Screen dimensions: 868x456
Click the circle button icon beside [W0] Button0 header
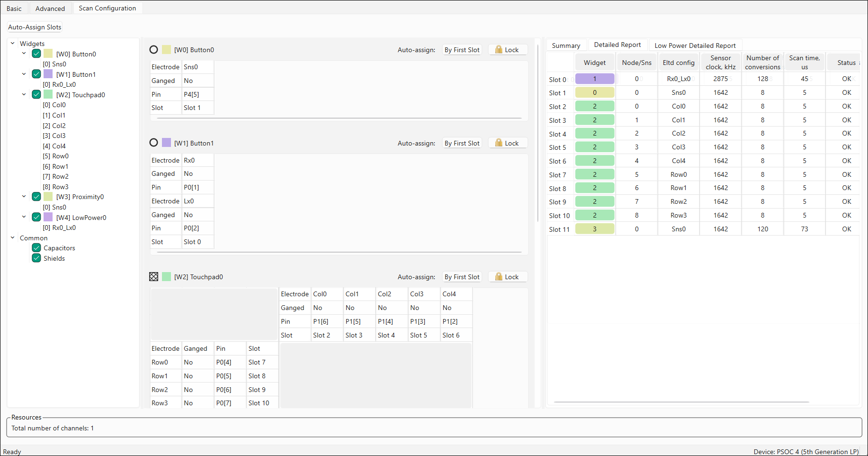point(153,50)
